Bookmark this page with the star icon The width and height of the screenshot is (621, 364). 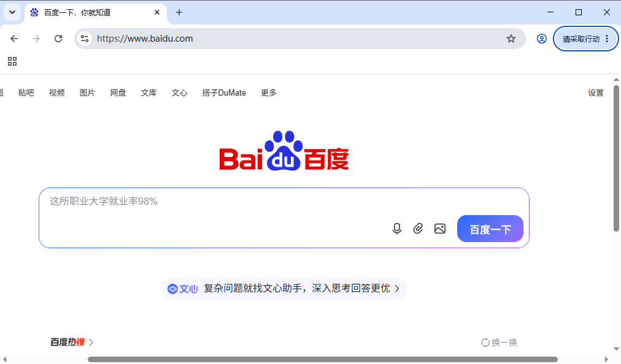coord(511,39)
